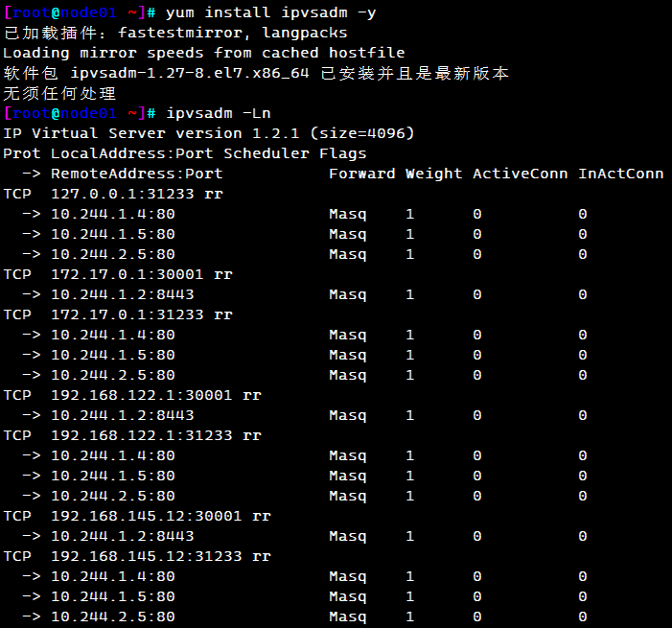Click the 'ActiveConn' column header
This screenshot has width=672, height=628.
coord(521,174)
